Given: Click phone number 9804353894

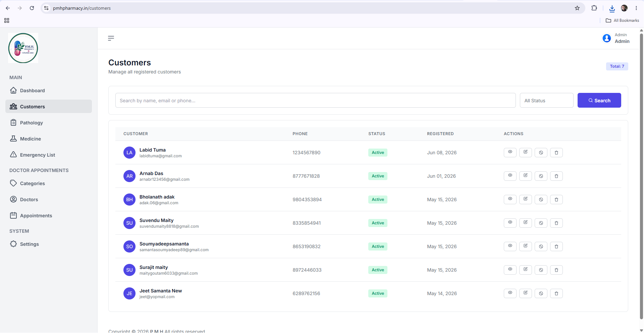Looking at the screenshot, I should pyautogui.click(x=307, y=200).
